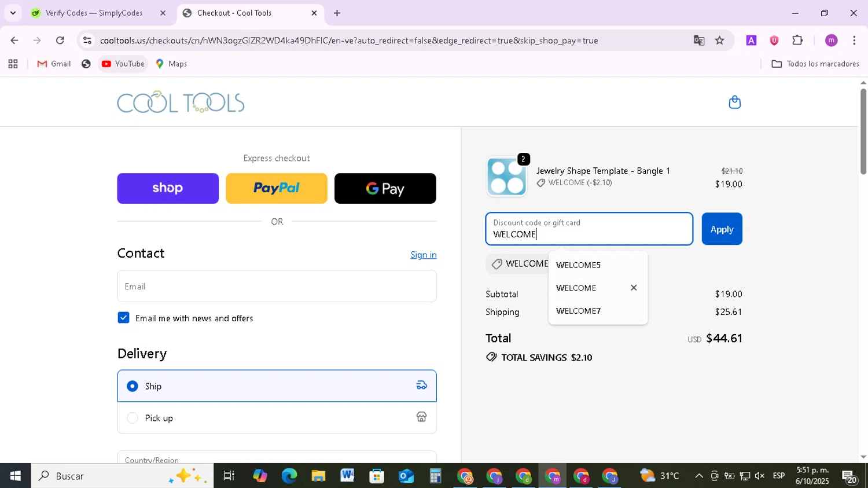868x488 pixels.
Task: Focus the Email input field
Action: point(277,286)
